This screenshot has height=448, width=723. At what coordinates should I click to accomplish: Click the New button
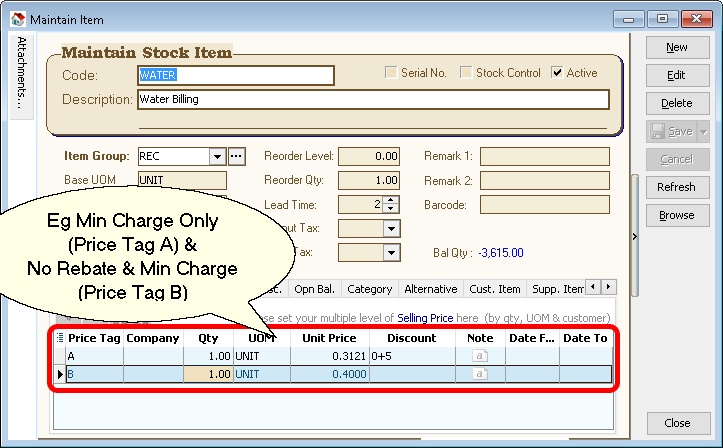(677, 47)
